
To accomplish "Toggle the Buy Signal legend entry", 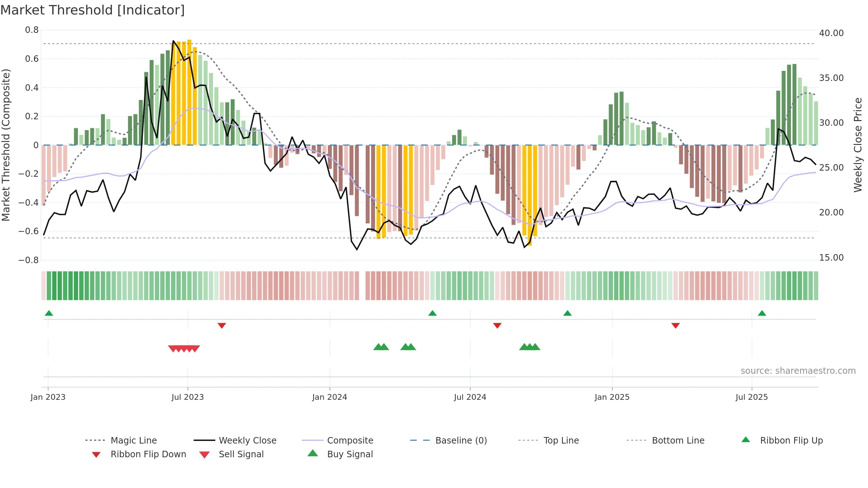I will pyautogui.click(x=340, y=454).
